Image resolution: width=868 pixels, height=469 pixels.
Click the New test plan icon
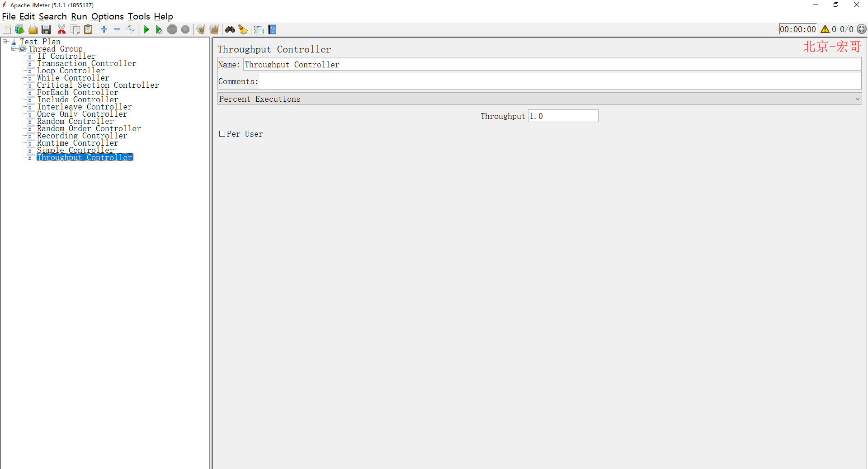[7, 29]
